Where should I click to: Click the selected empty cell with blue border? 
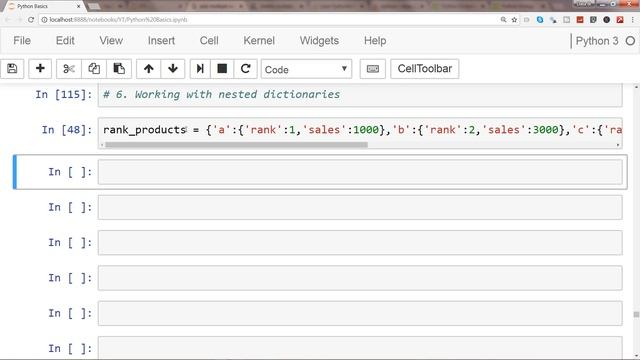tap(360, 172)
